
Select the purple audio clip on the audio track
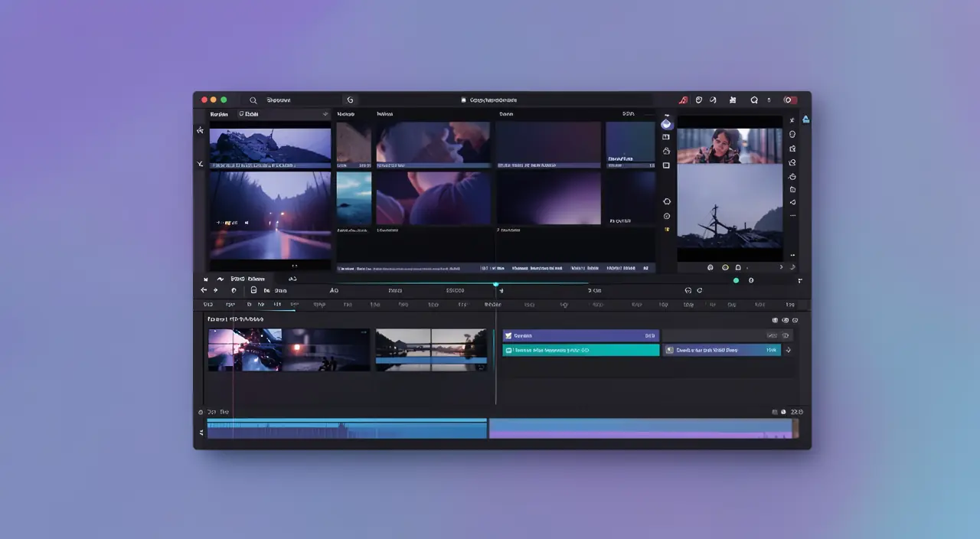(x=641, y=429)
